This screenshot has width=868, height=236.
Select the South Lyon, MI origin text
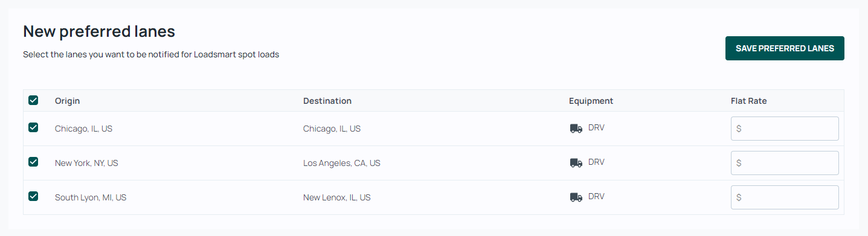(91, 197)
